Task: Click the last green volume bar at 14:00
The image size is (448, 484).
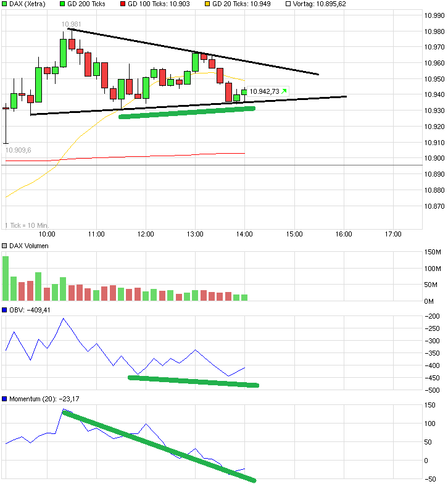Action: pyautogui.click(x=244, y=298)
